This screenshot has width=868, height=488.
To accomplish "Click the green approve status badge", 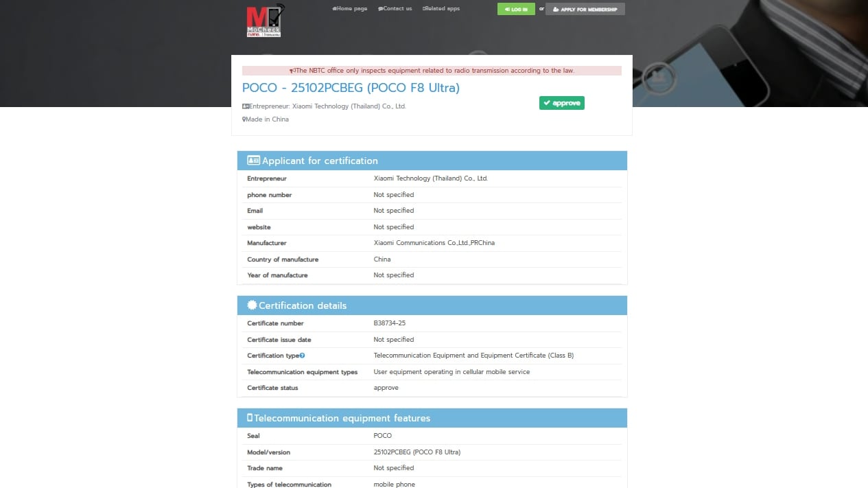I will (561, 103).
